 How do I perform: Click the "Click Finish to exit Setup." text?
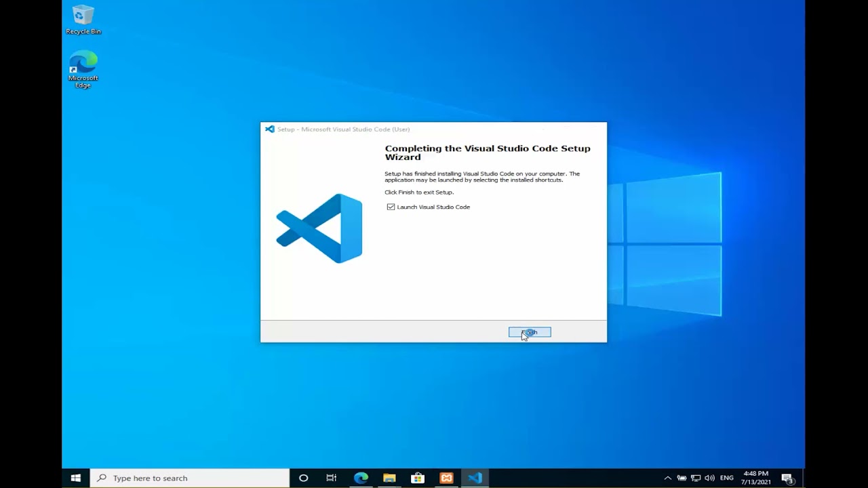click(419, 192)
